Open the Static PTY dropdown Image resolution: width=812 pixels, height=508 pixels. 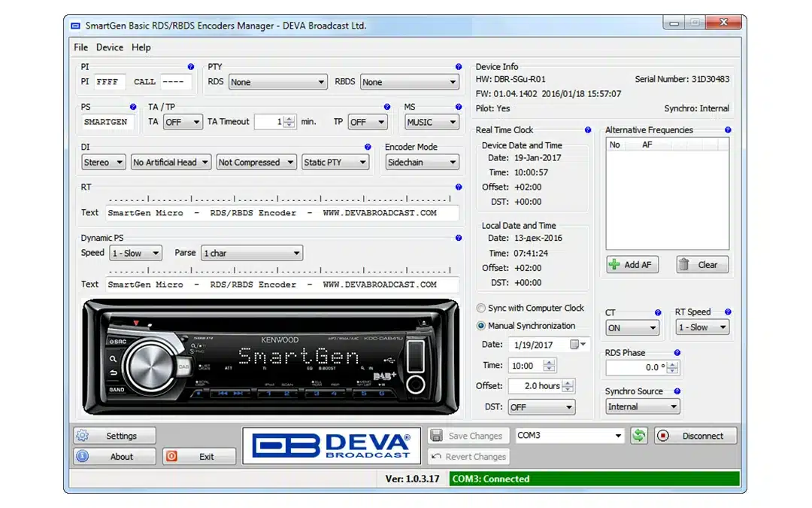335,163
